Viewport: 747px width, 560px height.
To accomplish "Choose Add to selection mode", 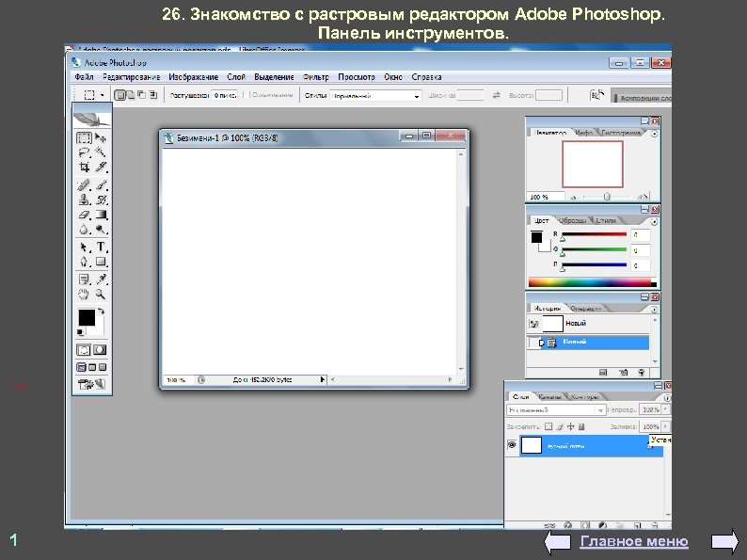I will 131,95.
